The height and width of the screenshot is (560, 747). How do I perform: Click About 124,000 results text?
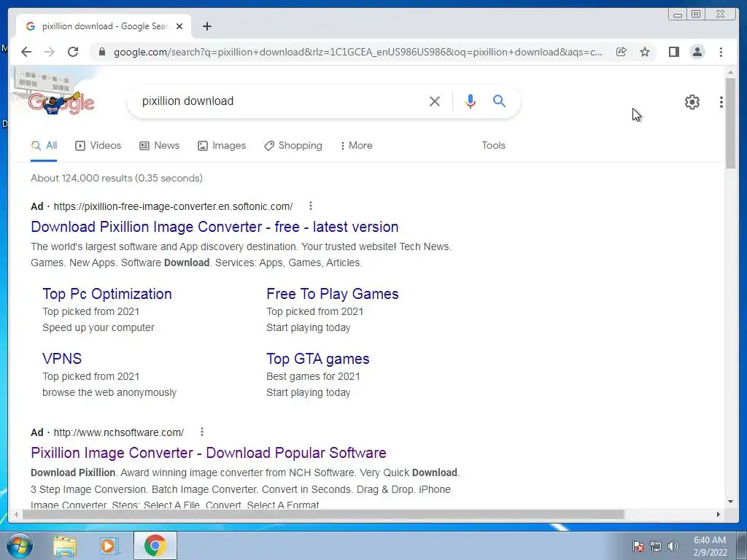[x=117, y=178]
